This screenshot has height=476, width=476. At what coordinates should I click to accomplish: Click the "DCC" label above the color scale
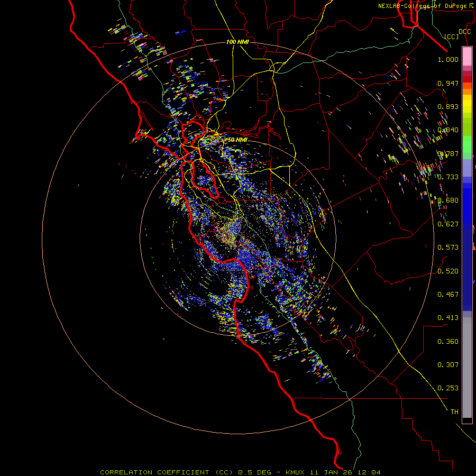click(465, 32)
